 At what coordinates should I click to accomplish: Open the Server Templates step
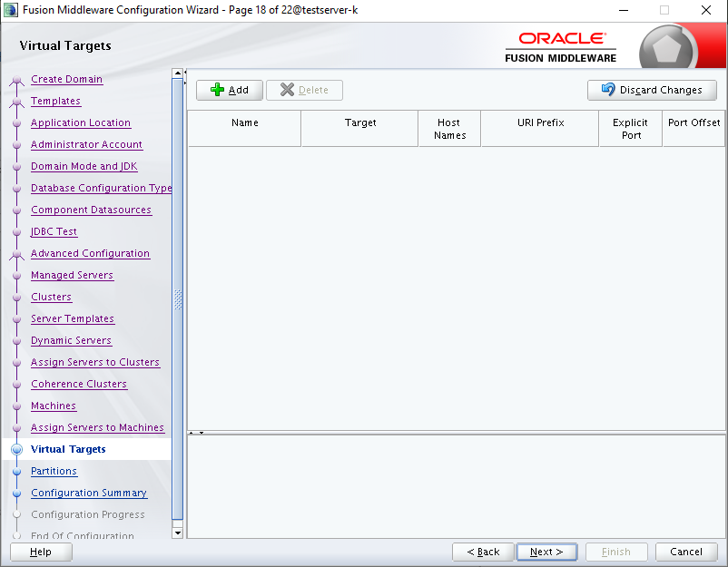73,319
